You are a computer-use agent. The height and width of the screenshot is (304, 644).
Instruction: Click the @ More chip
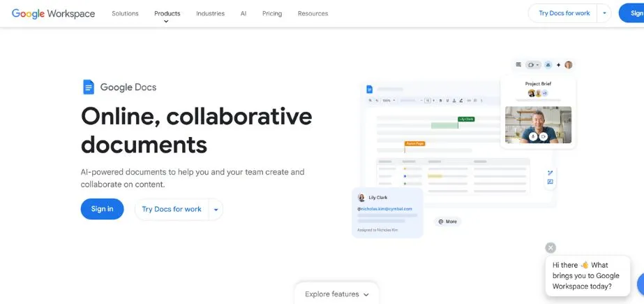pos(448,222)
